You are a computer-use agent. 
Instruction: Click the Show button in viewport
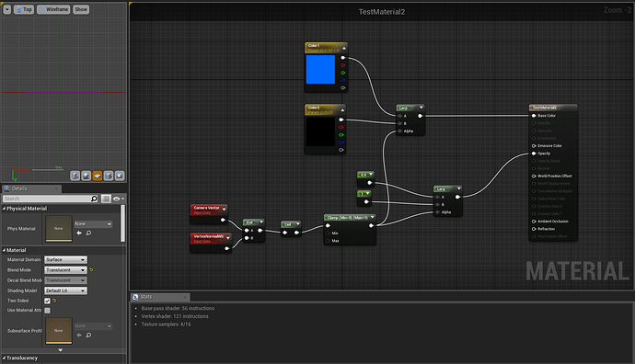81,9
